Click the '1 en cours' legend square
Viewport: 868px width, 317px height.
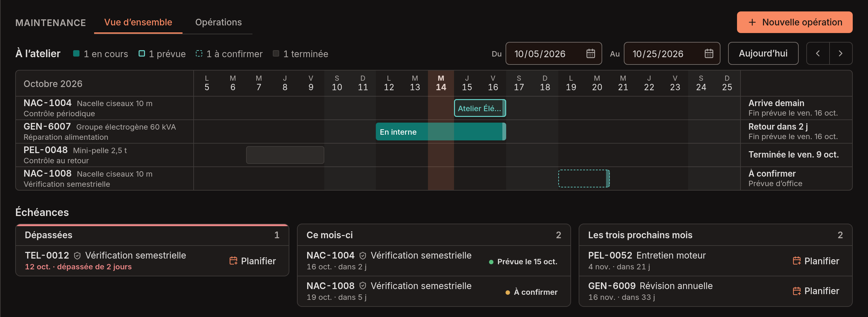(x=76, y=53)
